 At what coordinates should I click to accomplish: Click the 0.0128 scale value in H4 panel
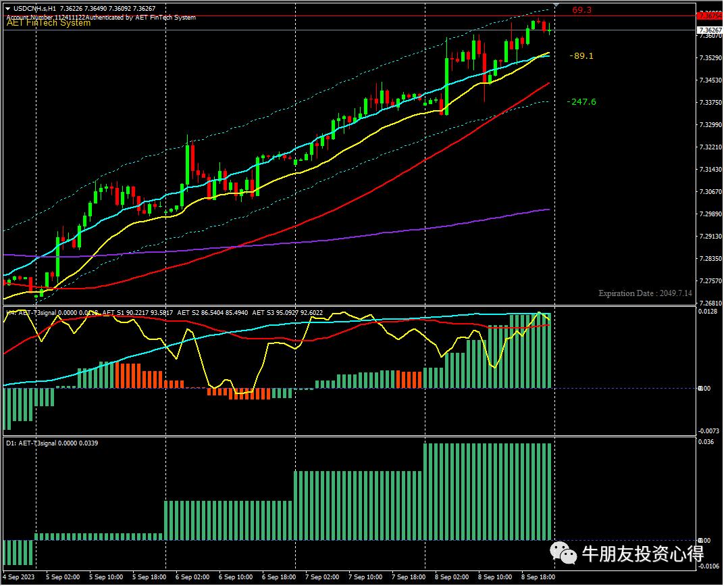tap(708, 312)
